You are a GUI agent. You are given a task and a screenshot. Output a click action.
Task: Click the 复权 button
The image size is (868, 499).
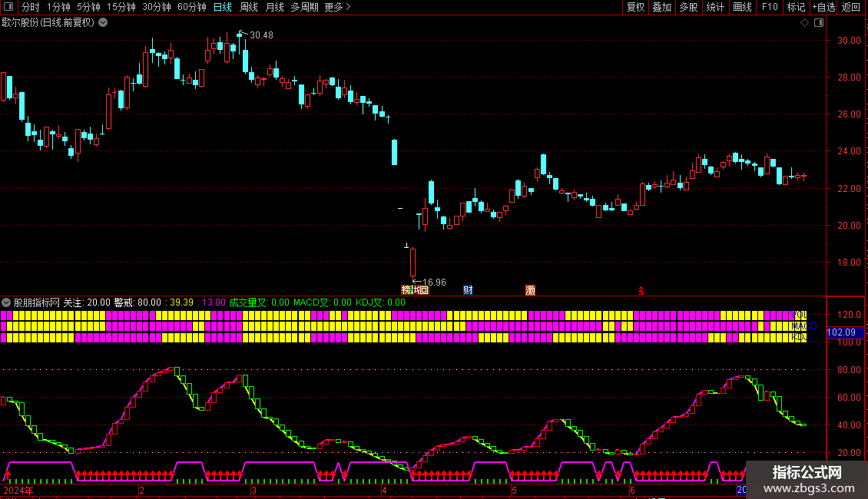(x=635, y=7)
